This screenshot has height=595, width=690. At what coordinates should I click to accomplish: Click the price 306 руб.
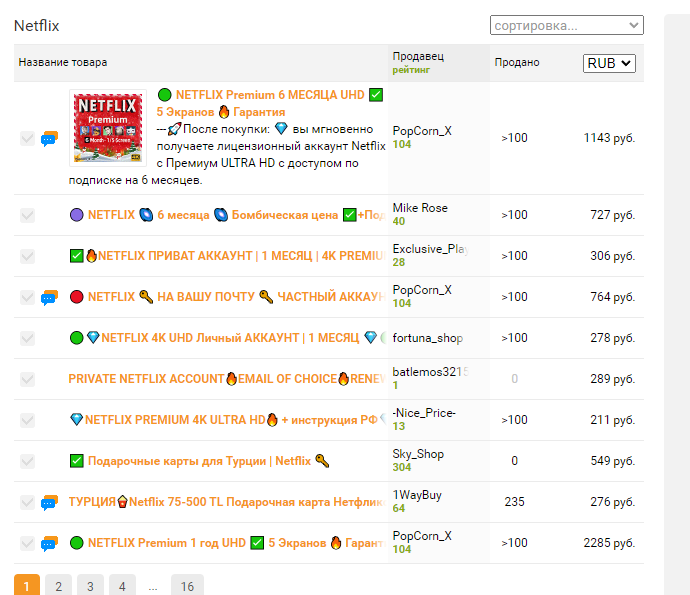click(x=613, y=256)
